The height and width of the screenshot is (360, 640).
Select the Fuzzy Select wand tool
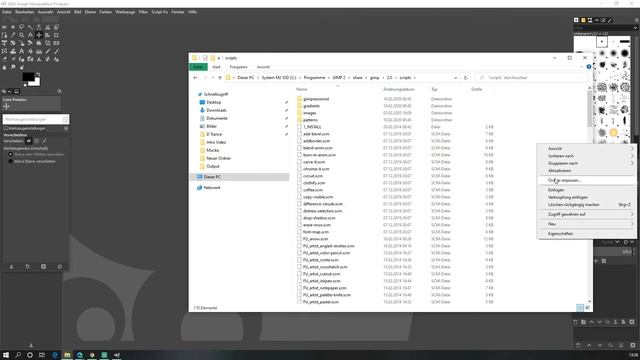30,27
